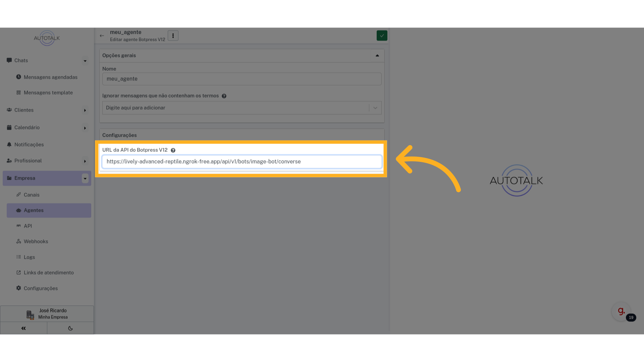The image size is (644, 362).
Task: Expand the Calendário submenu arrow
Action: (85, 128)
